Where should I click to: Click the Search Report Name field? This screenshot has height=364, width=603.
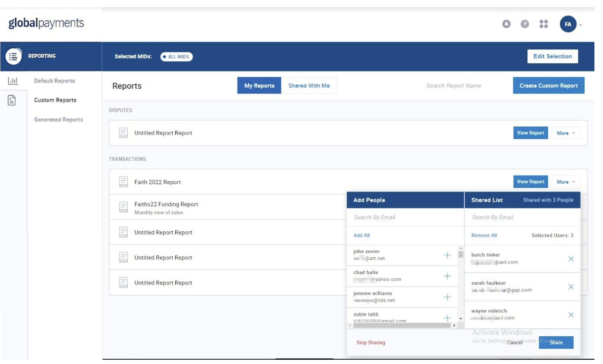(453, 86)
